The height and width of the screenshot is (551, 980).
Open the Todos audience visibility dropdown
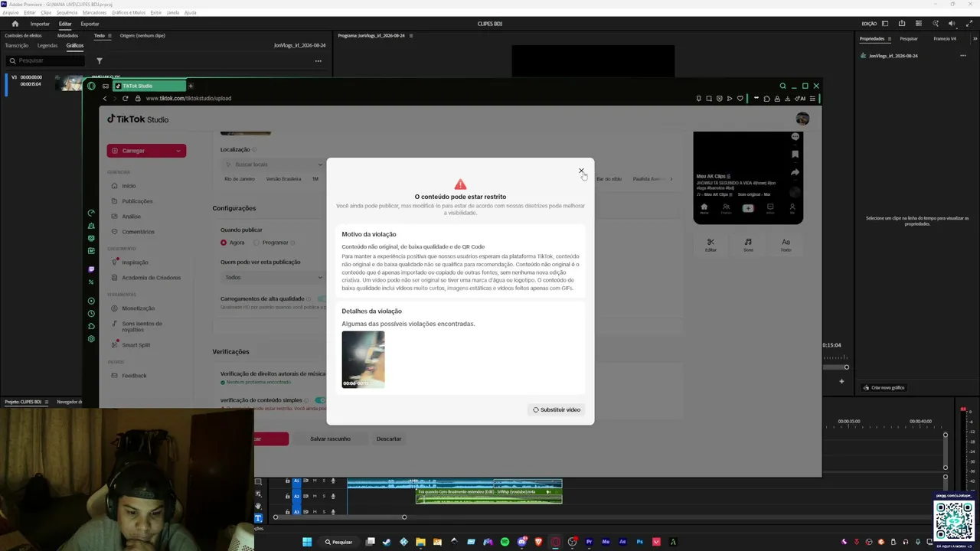point(273,277)
